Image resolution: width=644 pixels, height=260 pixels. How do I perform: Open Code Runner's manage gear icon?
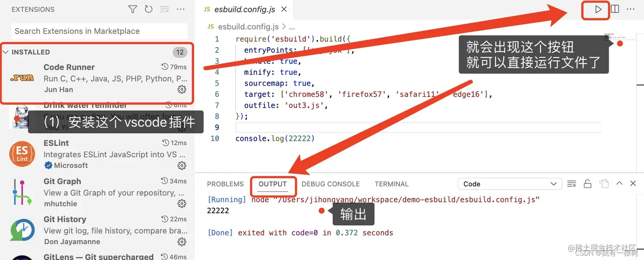(182, 89)
